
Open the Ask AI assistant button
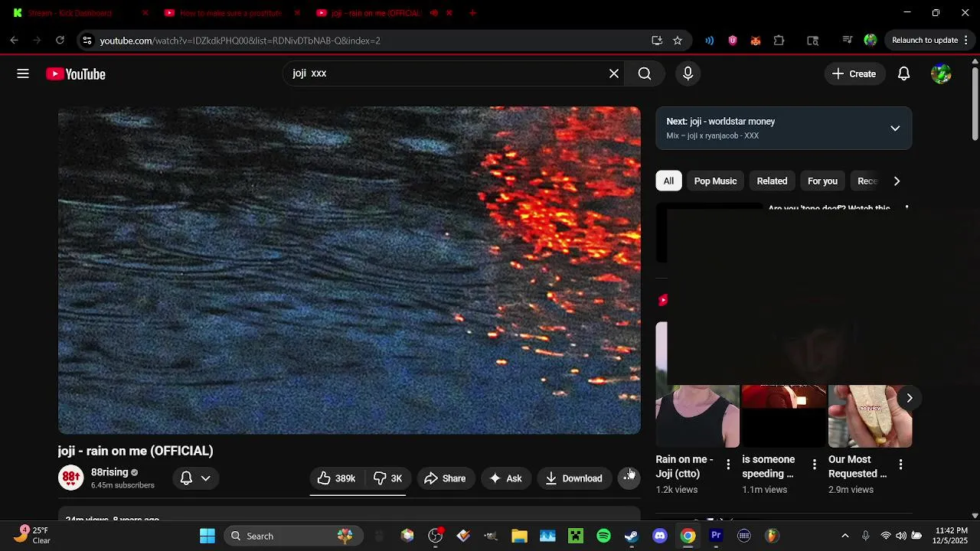[506, 478]
